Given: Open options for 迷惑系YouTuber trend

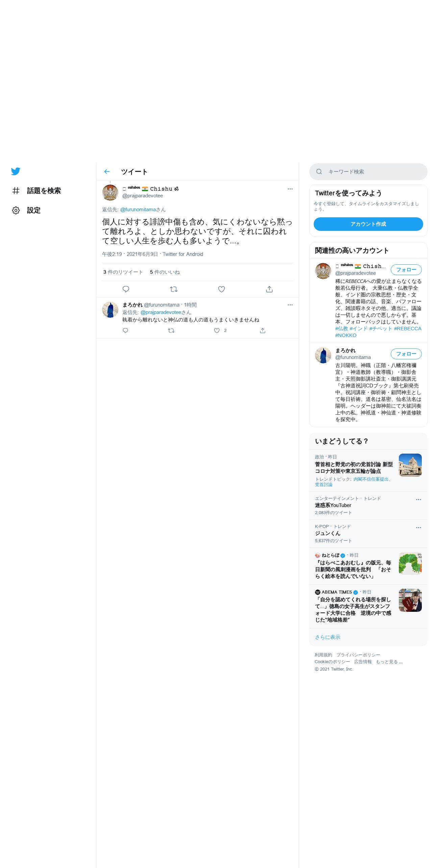Looking at the screenshot, I should pyautogui.click(x=418, y=500).
